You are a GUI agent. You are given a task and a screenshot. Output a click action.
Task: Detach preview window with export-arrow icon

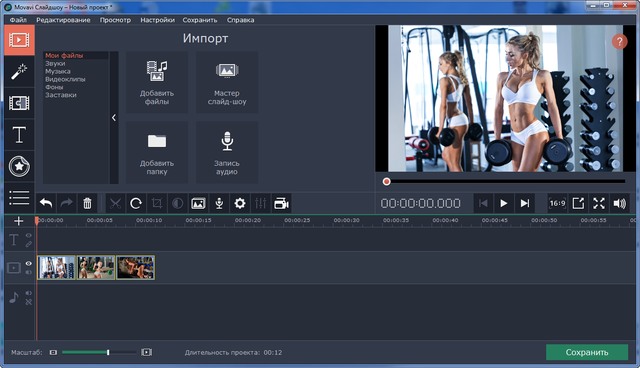pos(578,203)
